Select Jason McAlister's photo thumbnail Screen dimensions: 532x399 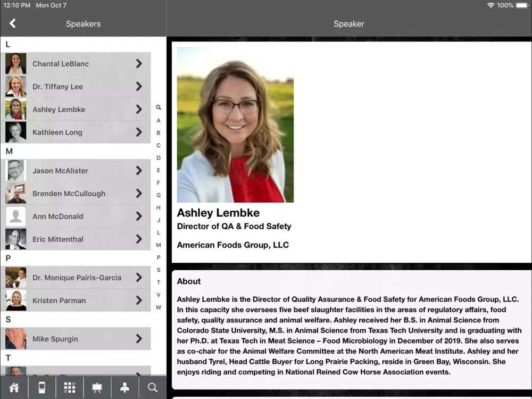15,170
